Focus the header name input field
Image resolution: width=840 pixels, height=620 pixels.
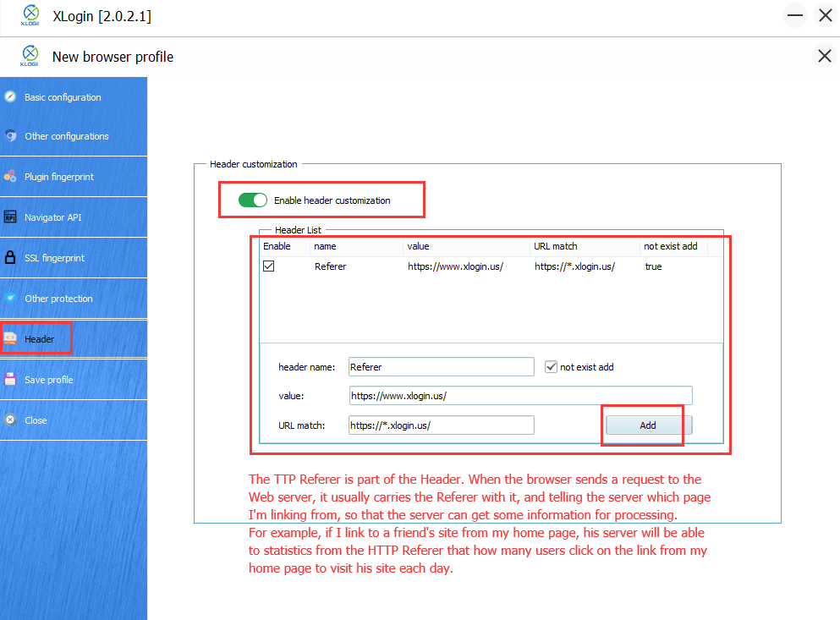coord(442,366)
